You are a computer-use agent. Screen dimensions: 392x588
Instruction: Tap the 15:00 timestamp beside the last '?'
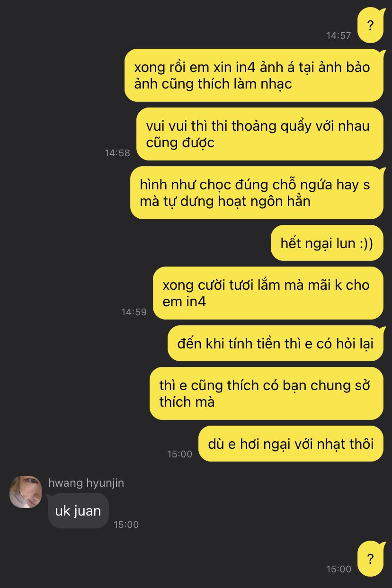pos(339,569)
